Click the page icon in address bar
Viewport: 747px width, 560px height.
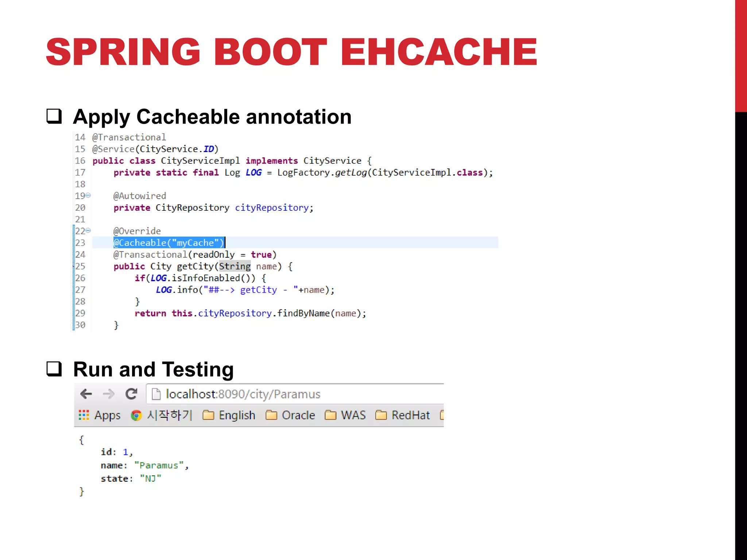[x=156, y=394]
